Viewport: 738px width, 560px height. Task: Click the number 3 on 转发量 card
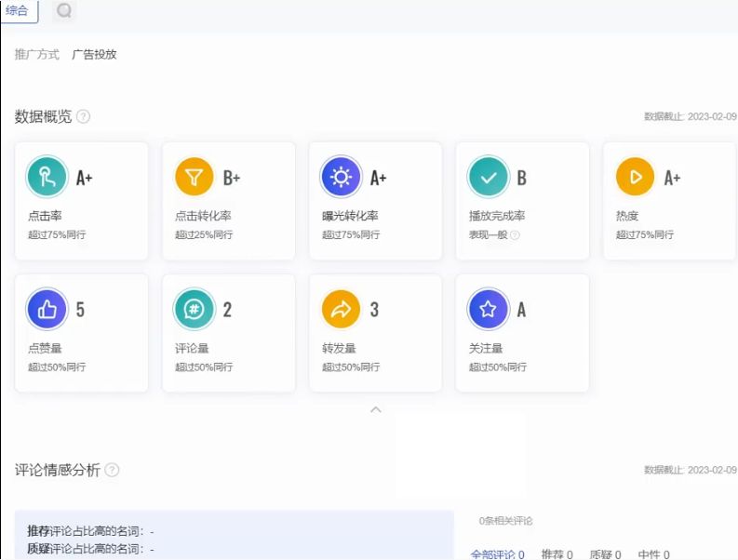374,310
